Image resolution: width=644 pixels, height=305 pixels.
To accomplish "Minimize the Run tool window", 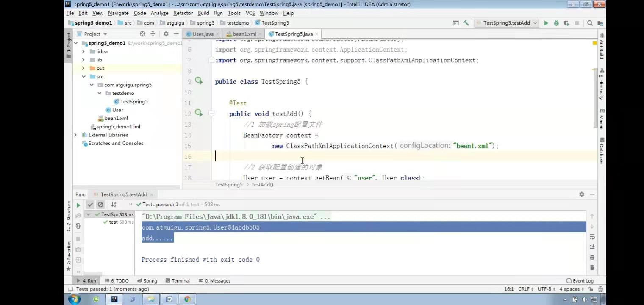I will tap(592, 194).
